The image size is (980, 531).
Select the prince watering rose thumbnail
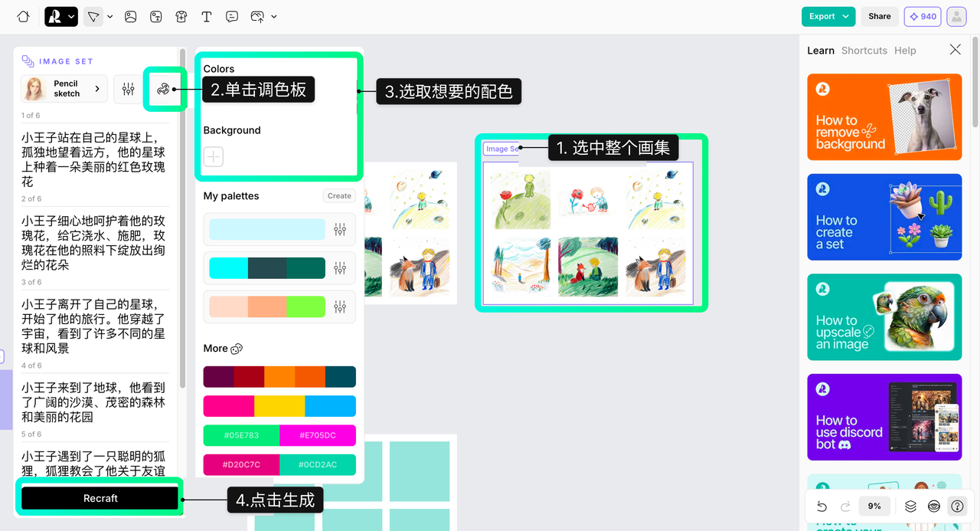coord(588,199)
